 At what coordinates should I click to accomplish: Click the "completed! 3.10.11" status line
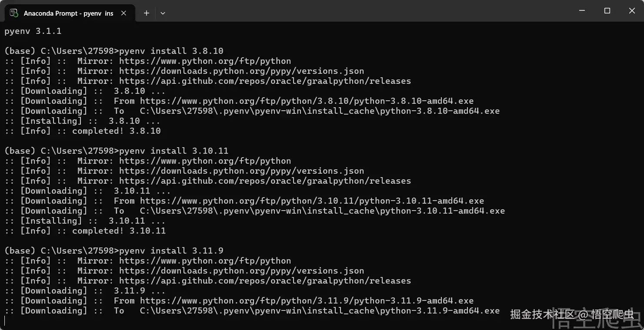pos(119,231)
